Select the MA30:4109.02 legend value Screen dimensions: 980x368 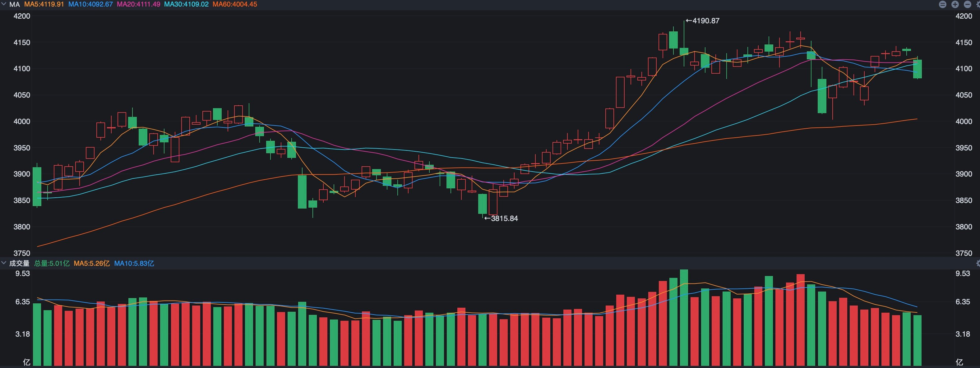click(x=187, y=5)
